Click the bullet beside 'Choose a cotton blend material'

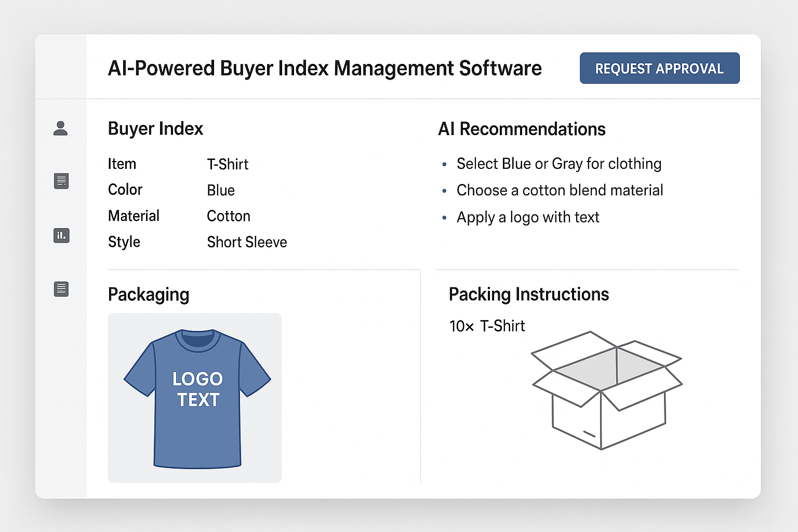(x=445, y=191)
